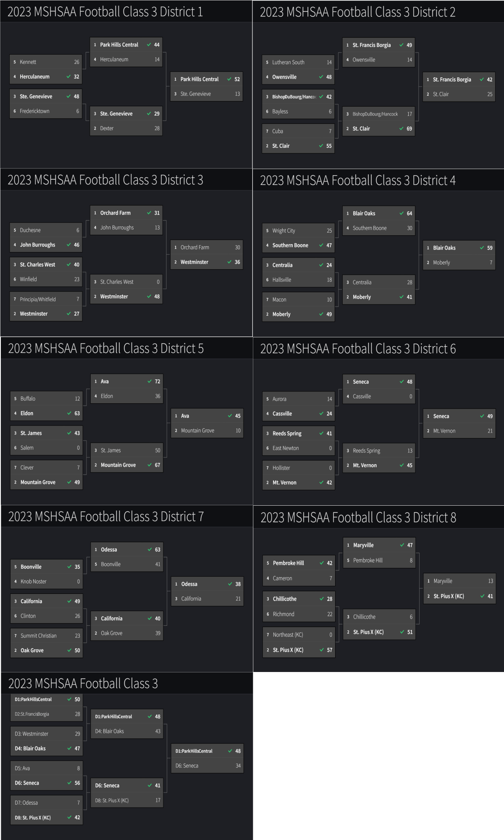Select the Lutheran South team row
Viewport: 504px width, 840px height.
coord(298,62)
